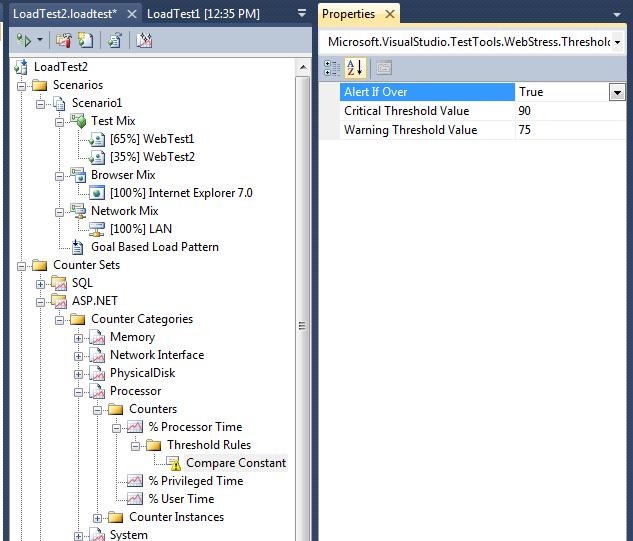This screenshot has height=541, width=633.
Task: Open the Properties object selector dropdown
Action: click(617, 42)
